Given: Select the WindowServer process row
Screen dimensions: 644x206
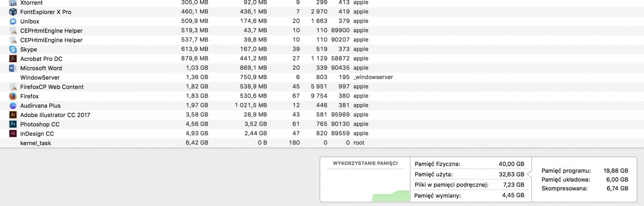Looking at the screenshot, I should 322,77.
